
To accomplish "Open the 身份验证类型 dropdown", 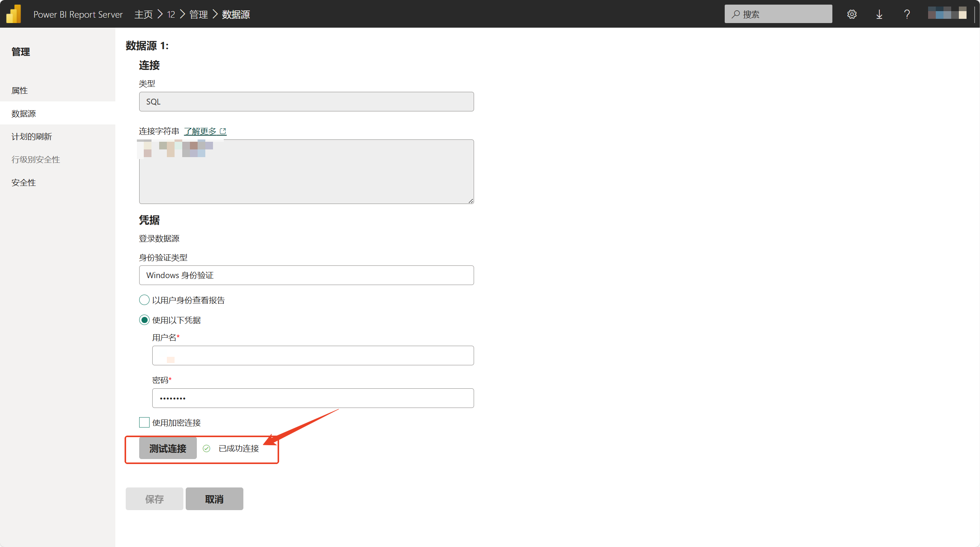I will pyautogui.click(x=306, y=275).
